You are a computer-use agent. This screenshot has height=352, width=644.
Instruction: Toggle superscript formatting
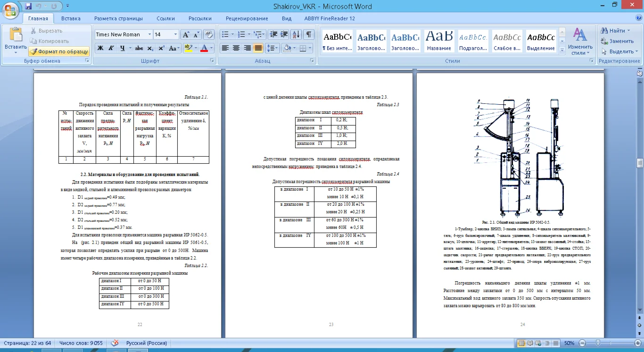point(162,48)
